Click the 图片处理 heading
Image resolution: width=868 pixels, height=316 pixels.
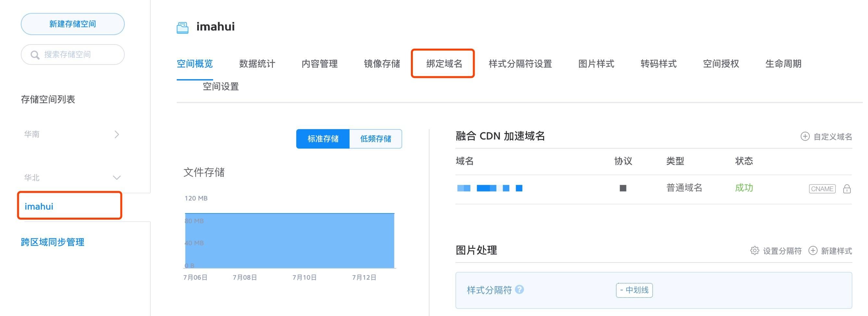click(476, 250)
